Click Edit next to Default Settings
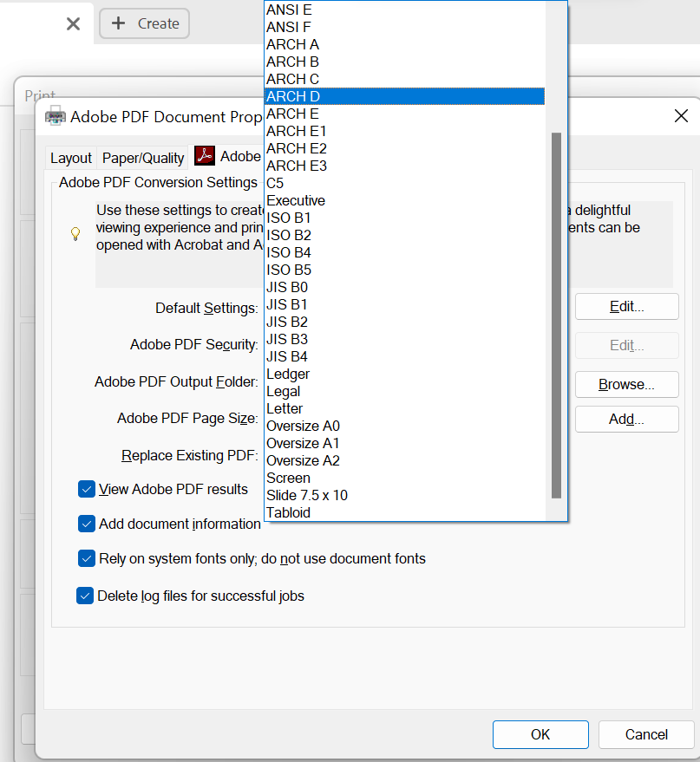Image resolution: width=700 pixels, height=762 pixels. (626, 306)
